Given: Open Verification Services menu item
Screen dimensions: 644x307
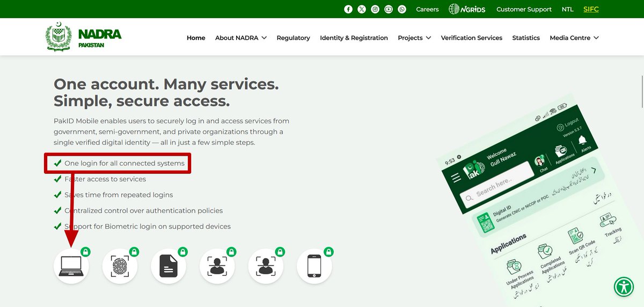Looking at the screenshot, I should (472, 38).
